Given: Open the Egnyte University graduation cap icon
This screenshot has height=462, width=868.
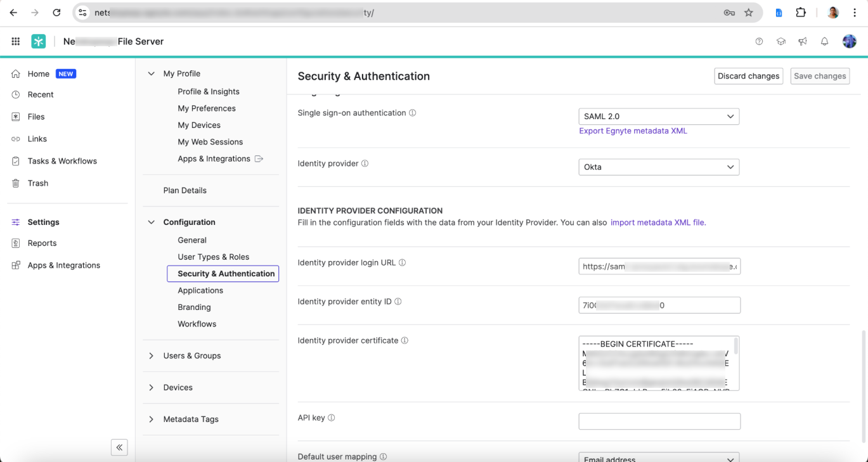Looking at the screenshot, I should [x=781, y=41].
